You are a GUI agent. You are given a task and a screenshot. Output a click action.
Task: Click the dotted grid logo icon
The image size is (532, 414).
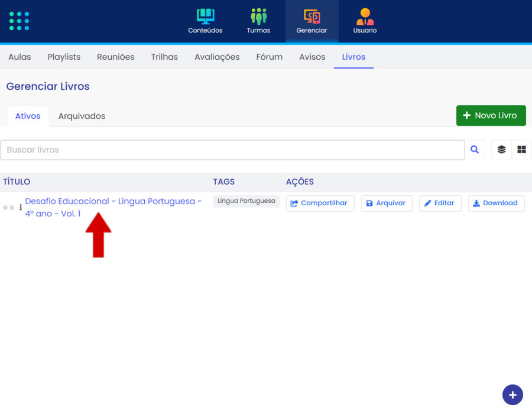pos(19,21)
